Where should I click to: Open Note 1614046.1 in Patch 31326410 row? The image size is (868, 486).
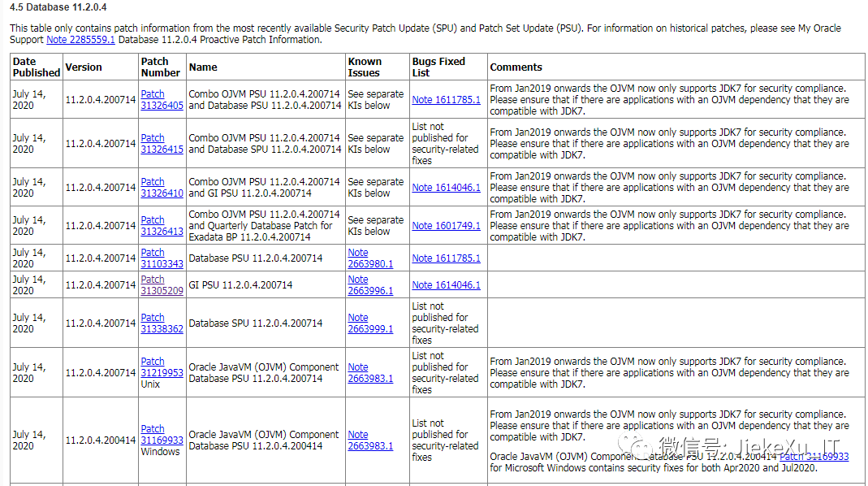446,187
